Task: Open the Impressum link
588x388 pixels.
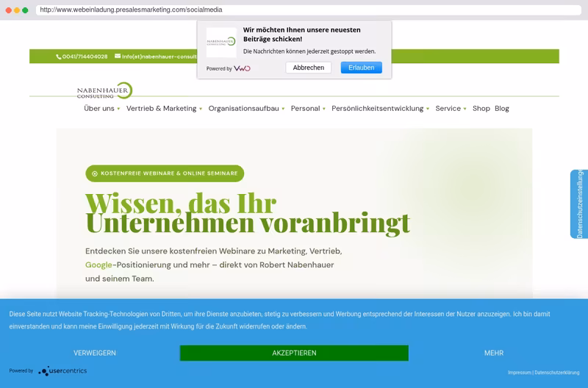Action: (x=520, y=373)
